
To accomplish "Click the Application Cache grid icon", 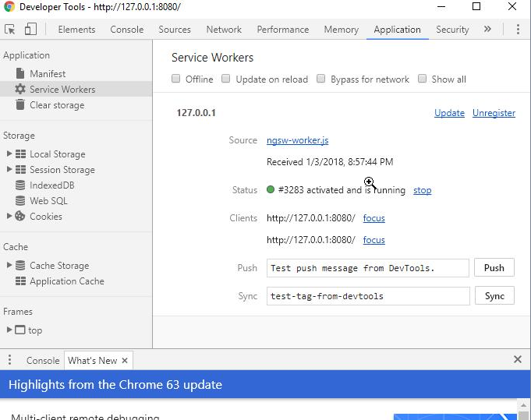I will 20,281.
